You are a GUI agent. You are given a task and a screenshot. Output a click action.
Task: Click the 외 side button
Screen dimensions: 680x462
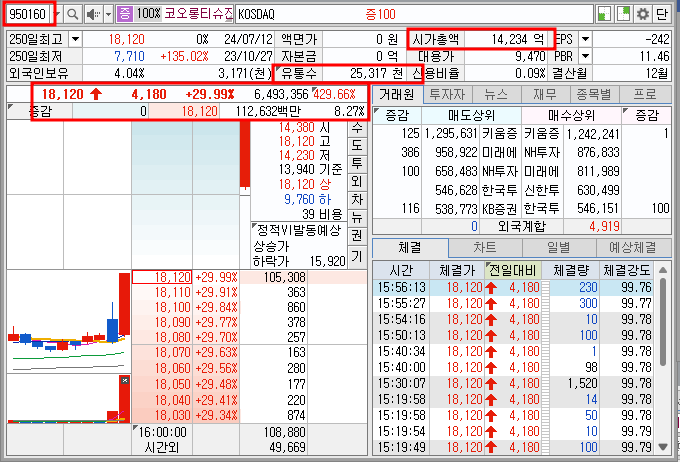(357, 181)
